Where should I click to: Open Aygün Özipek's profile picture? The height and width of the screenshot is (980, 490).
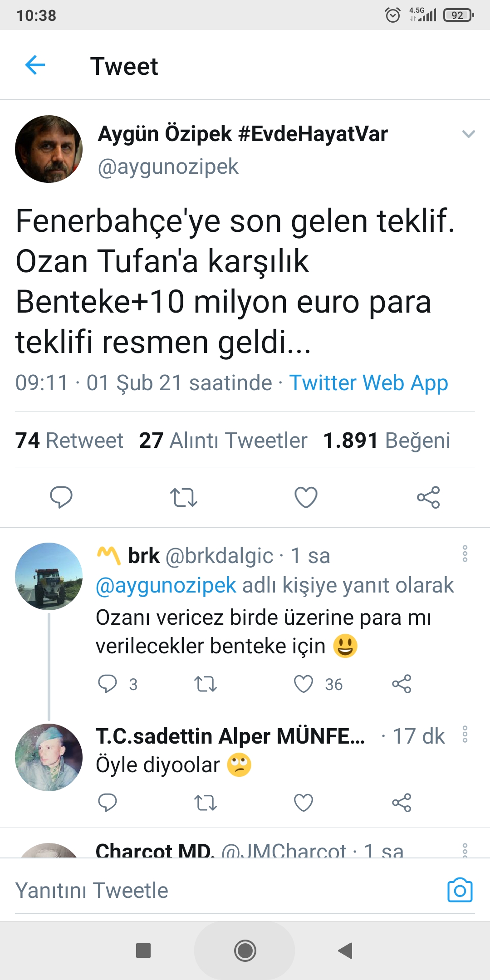pos(49,149)
